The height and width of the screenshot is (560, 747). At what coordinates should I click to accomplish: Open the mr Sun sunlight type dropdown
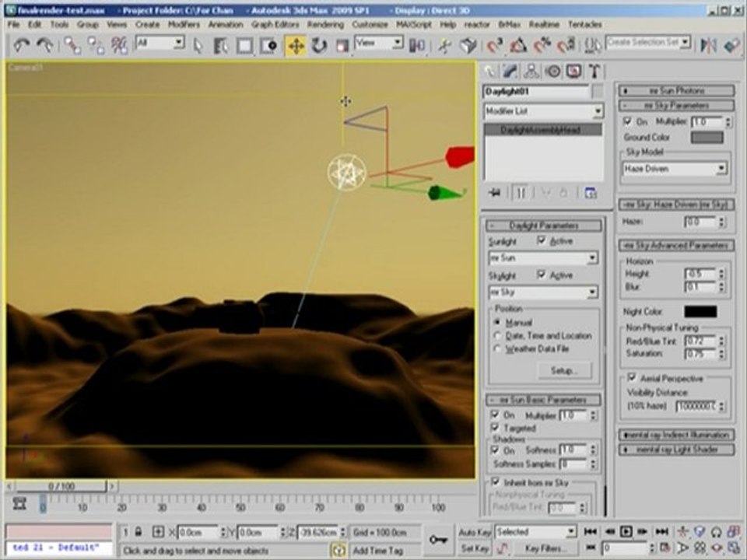[x=543, y=258]
